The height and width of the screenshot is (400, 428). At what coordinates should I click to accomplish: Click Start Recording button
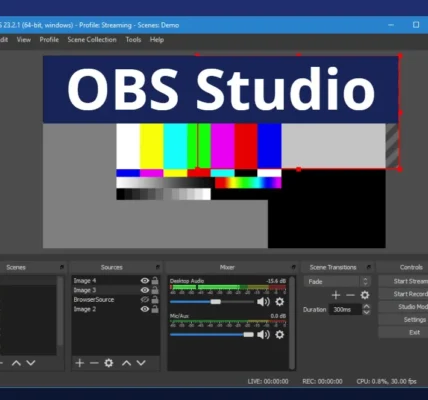(403, 294)
